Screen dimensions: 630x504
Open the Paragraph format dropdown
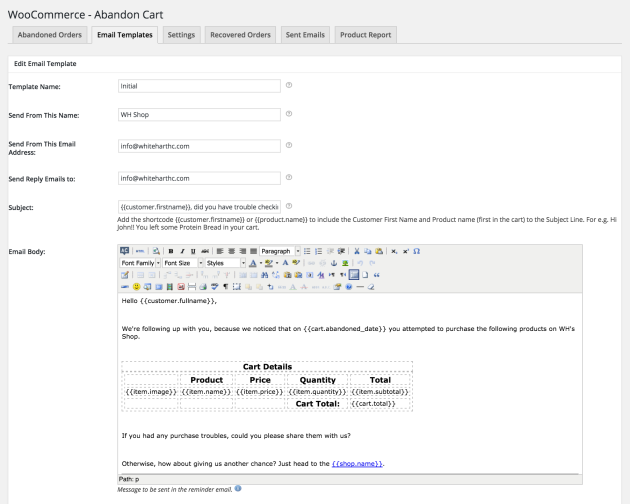tap(280, 251)
